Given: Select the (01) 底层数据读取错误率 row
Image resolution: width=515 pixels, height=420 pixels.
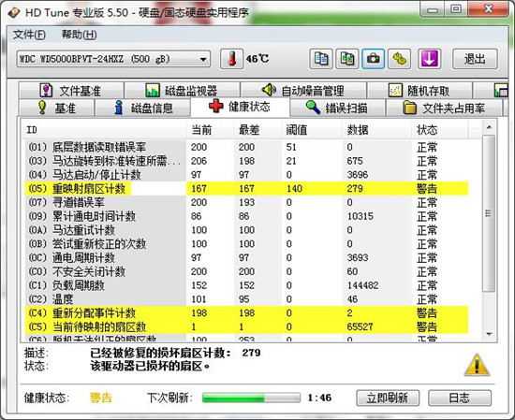Looking at the screenshot, I should 246,147.
